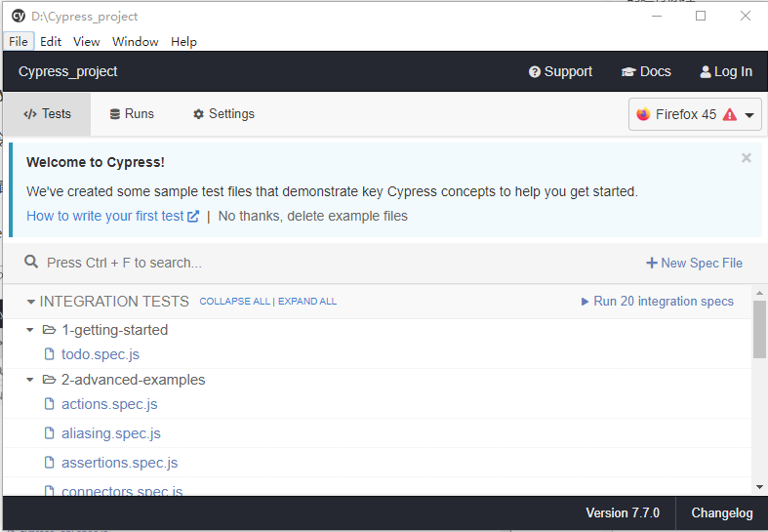This screenshot has width=768, height=532.
Task: Click the spec list scrollbar thumb
Action: pos(759,330)
